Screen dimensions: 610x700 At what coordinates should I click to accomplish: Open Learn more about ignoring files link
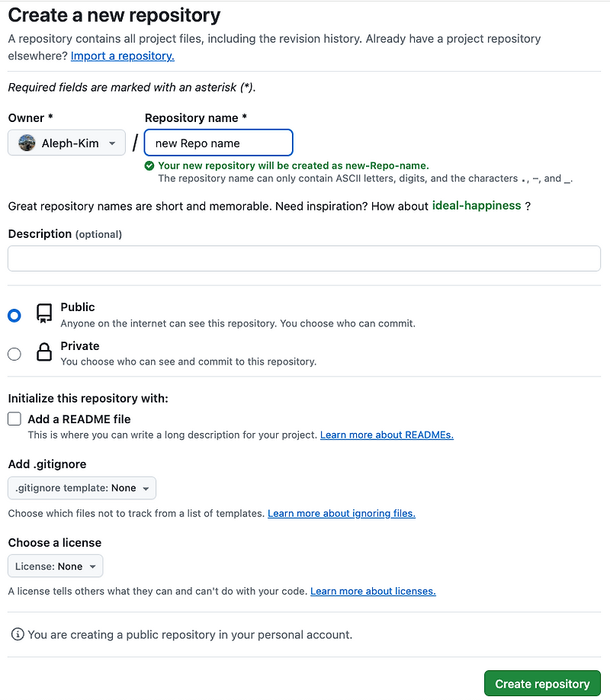tap(341, 513)
